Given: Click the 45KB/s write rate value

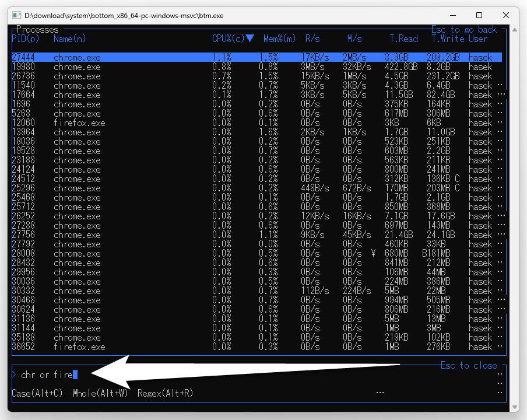Looking at the screenshot, I should 357,235.
